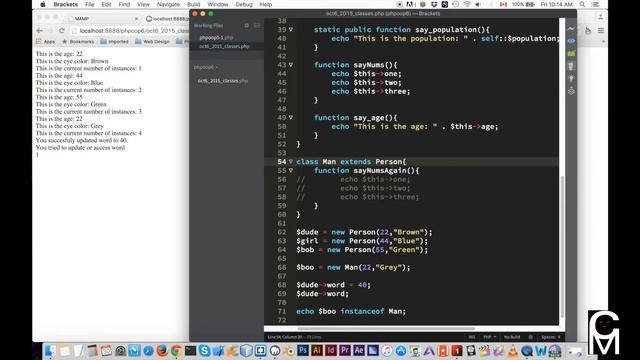This screenshot has width=640, height=360.
Task: Open Web Design bookmarks folder
Action: pos(152,42)
